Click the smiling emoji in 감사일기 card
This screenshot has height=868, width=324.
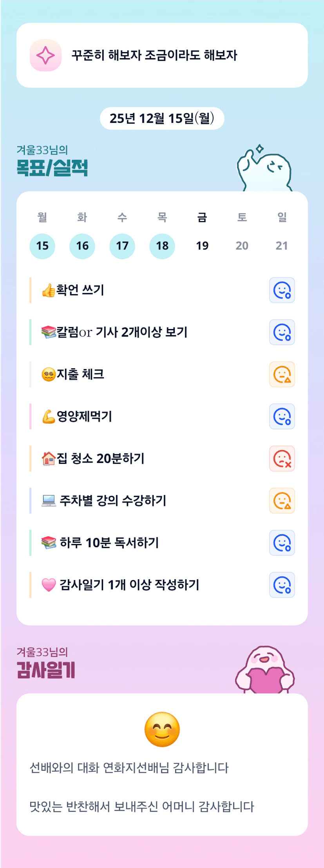162,729
